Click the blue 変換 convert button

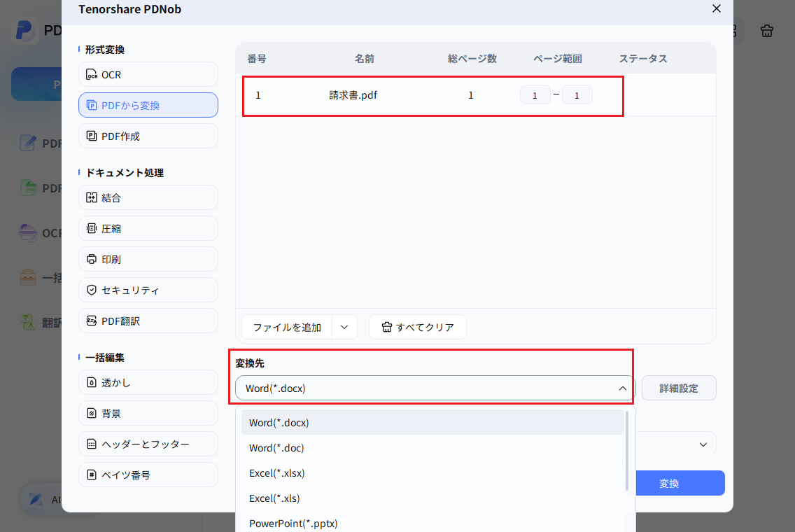pyautogui.click(x=680, y=483)
